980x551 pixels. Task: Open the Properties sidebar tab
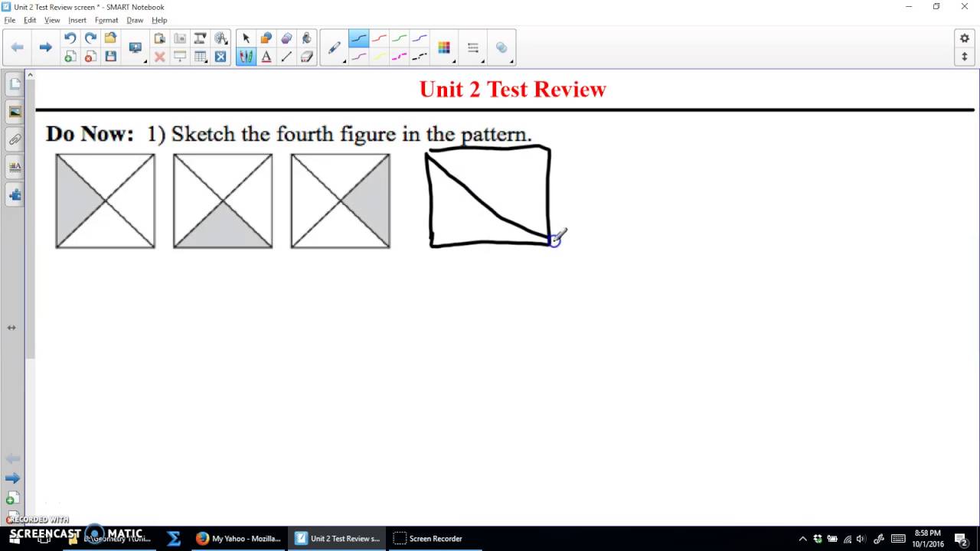pos(15,167)
